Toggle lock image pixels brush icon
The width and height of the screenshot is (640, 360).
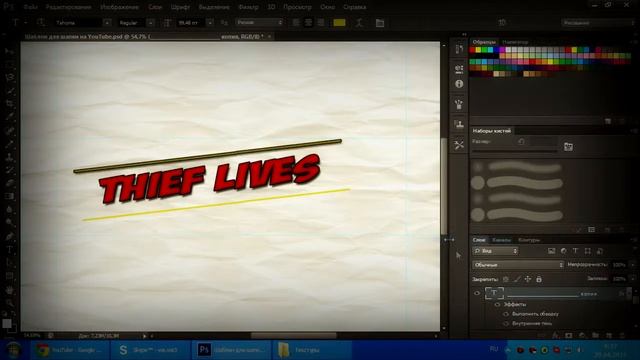[x=517, y=279]
